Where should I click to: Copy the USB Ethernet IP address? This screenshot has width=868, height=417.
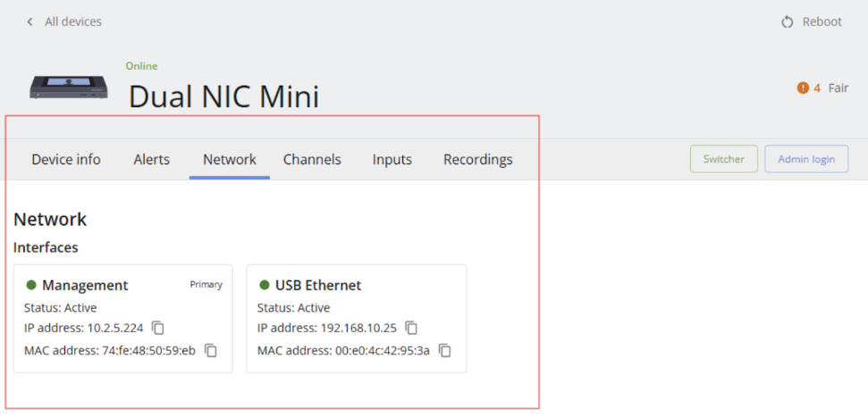[411, 328]
